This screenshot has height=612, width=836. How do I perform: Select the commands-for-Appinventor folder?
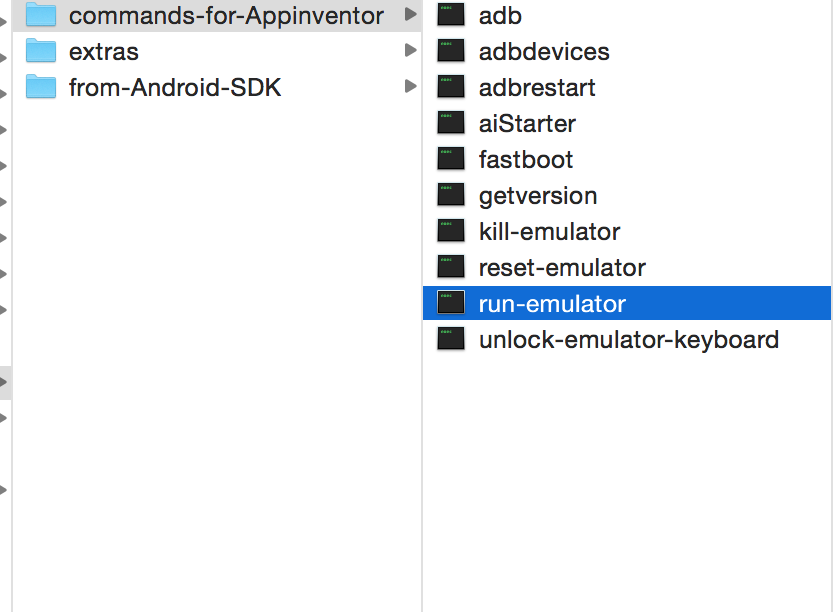point(216,15)
